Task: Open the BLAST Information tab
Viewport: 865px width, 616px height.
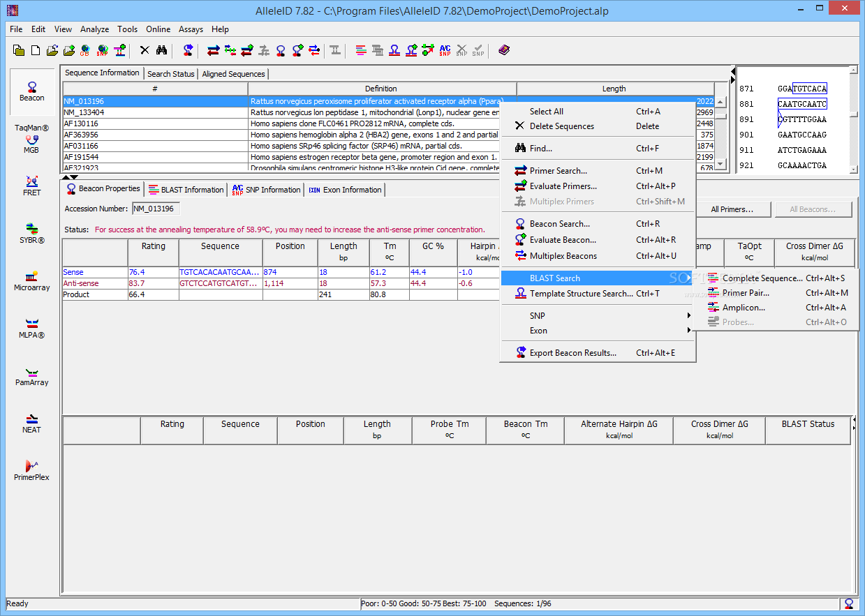Action: [x=186, y=190]
